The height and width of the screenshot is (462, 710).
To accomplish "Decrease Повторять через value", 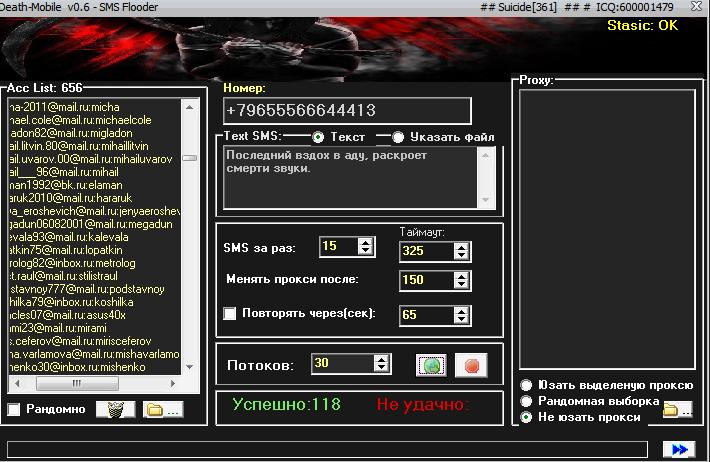I will click(x=461, y=320).
